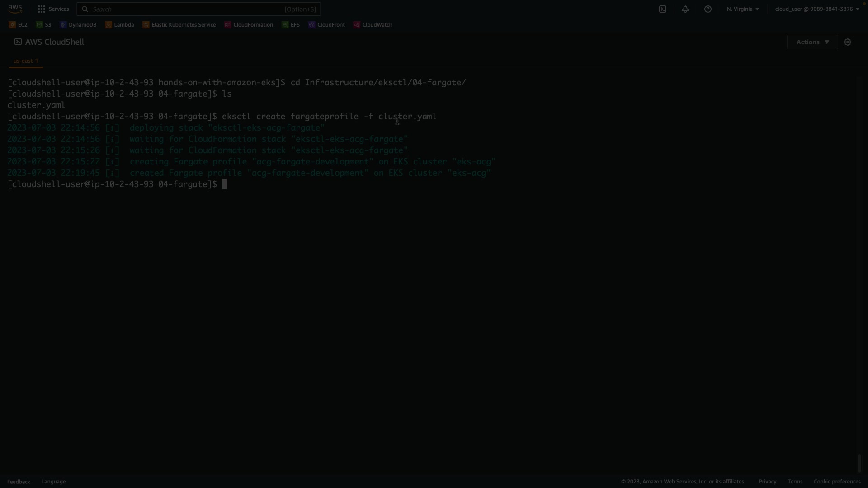
Task: Open Cookie preferences link
Action: coord(837,482)
